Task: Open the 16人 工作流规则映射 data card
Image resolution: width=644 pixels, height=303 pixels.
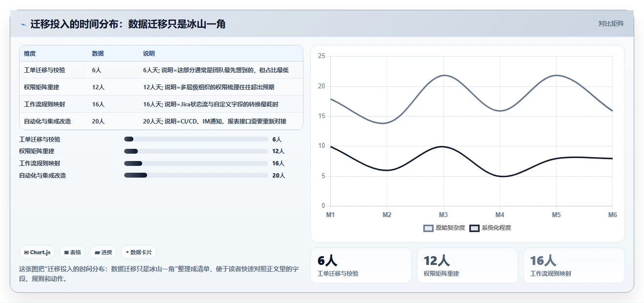Action: (574, 265)
